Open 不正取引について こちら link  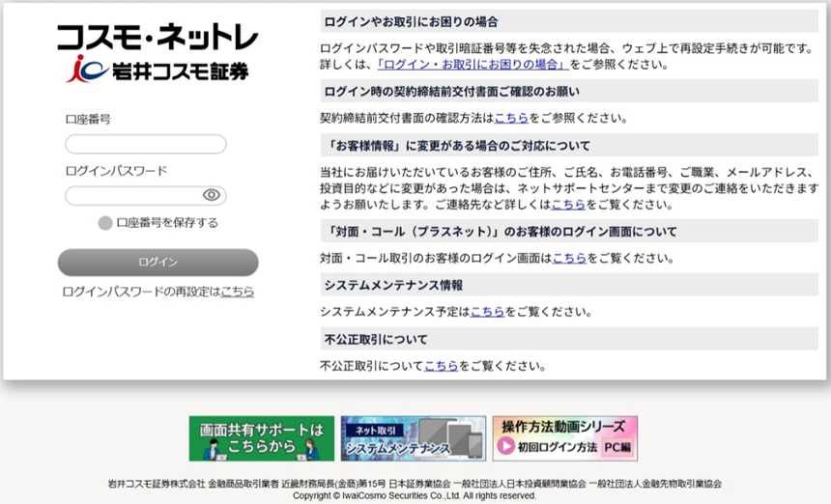point(441,366)
